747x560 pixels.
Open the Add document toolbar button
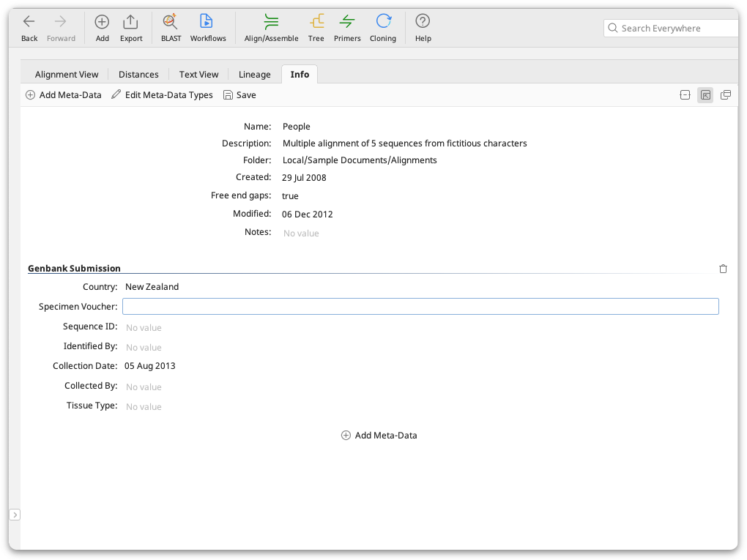[102, 28]
